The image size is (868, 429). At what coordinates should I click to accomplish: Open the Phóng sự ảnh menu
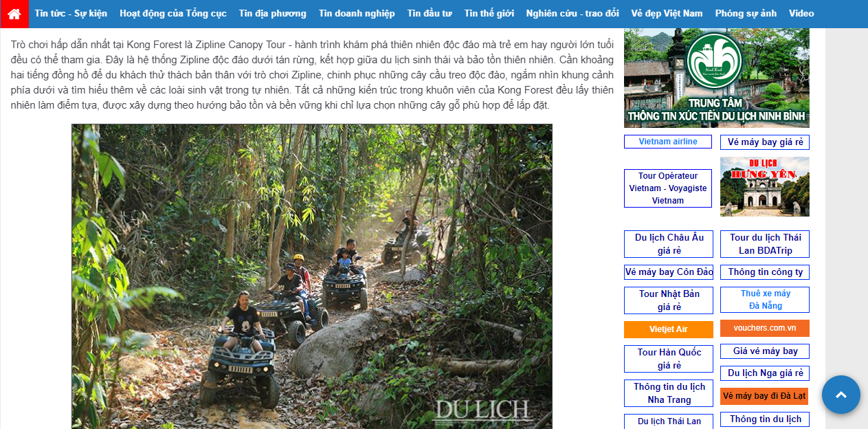coord(746,14)
